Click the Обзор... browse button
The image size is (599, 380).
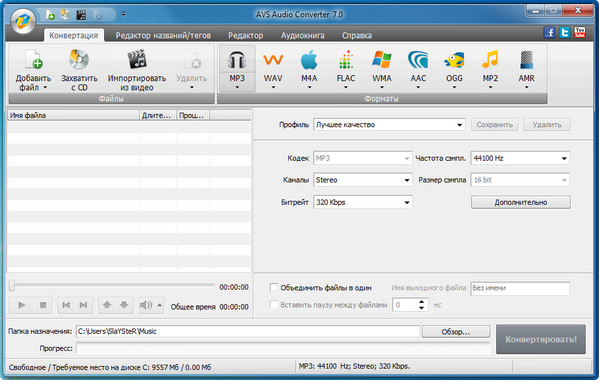coord(456,331)
